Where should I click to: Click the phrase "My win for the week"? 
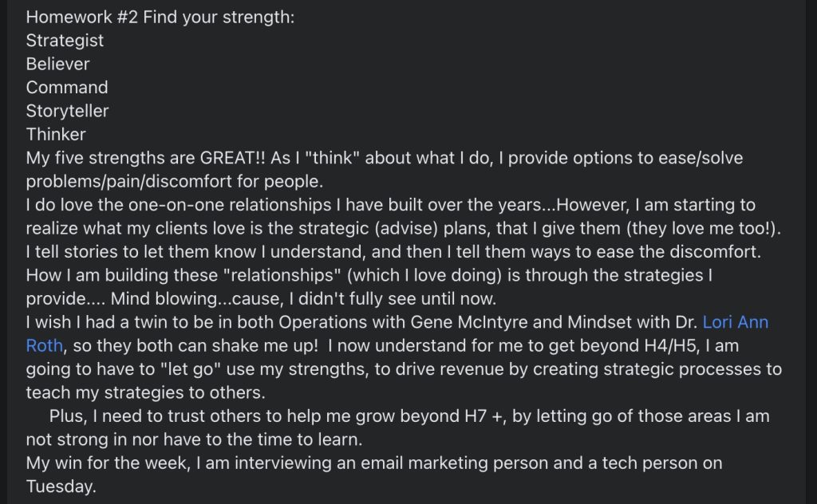[104, 464]
